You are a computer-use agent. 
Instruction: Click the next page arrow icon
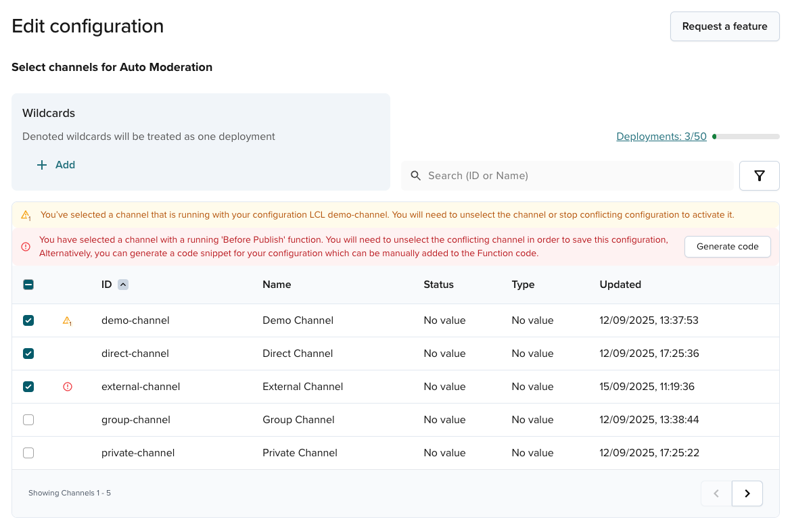[x=747, y=493]
